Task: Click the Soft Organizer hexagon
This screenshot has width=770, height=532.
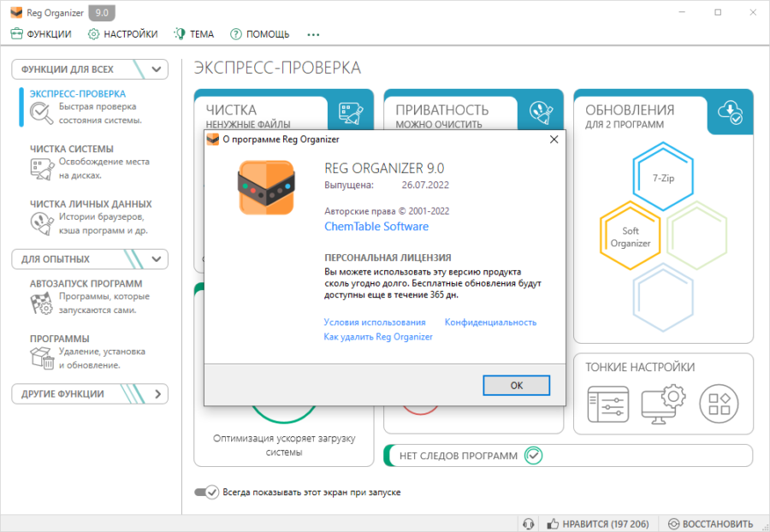Action: (630, 235)
